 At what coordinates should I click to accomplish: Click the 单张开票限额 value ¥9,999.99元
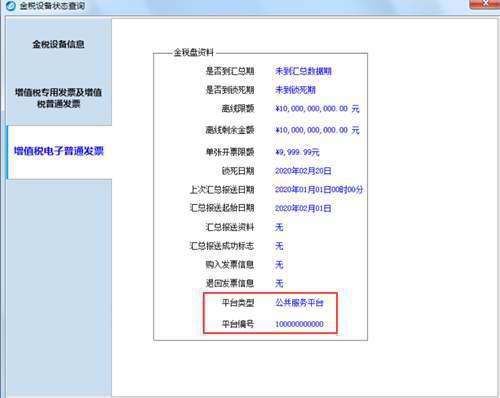click(297, 152)
